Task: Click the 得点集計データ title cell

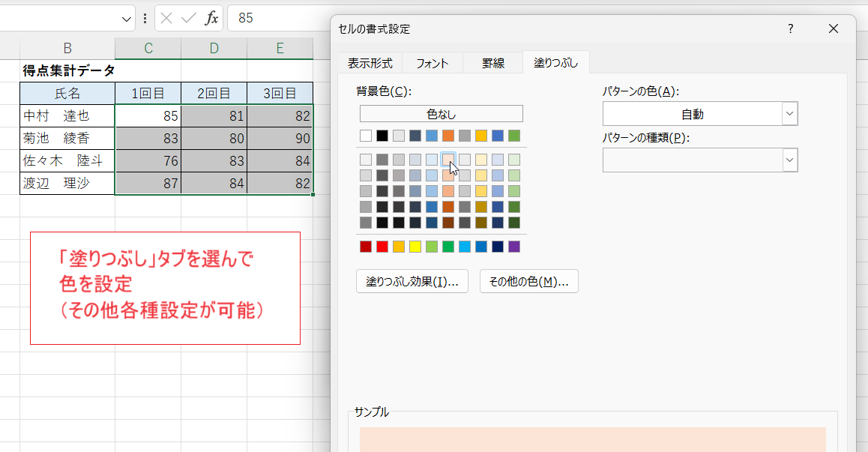Action: [x=67, y=71]
